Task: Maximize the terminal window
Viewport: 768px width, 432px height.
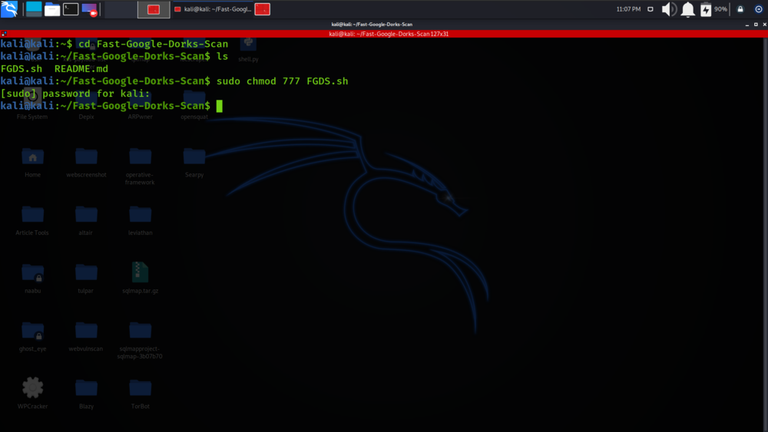Action: pyautogui.click(x=756, y=24)
